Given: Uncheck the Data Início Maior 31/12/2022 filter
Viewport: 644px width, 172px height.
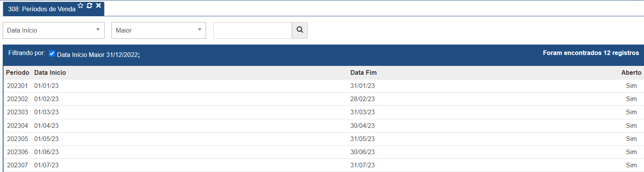Looking at the screenshot, I should point(52,53).
